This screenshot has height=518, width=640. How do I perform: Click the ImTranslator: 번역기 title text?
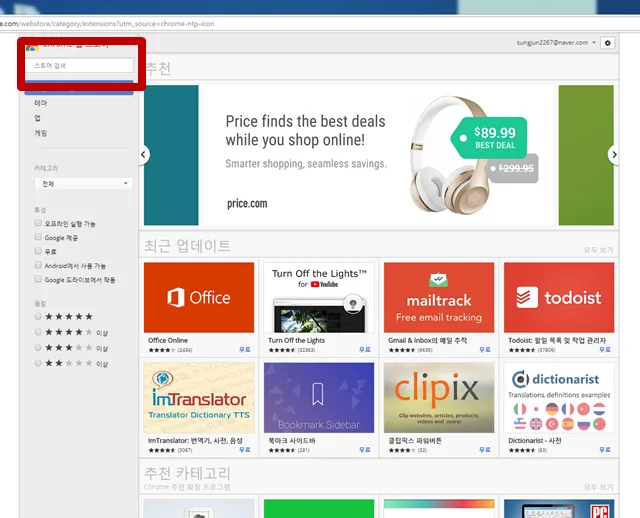[x=195, y=440]
